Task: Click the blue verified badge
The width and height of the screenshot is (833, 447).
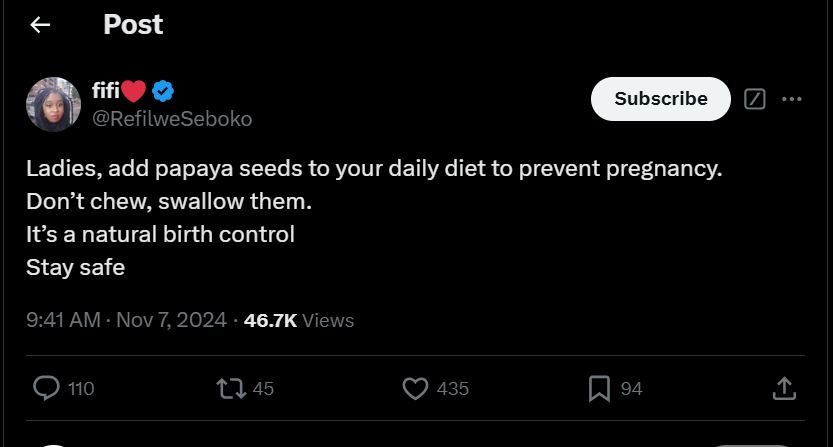Action: tap(163, 92)
